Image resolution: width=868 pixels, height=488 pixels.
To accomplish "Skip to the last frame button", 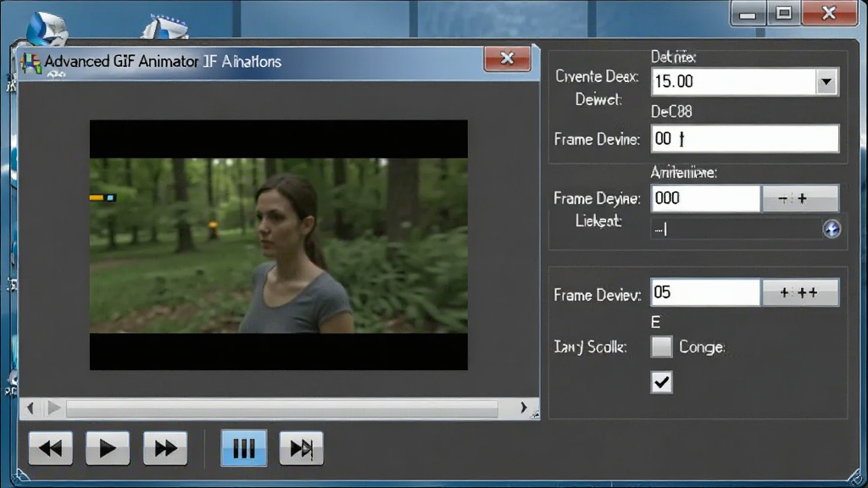I will click(301, 447).
